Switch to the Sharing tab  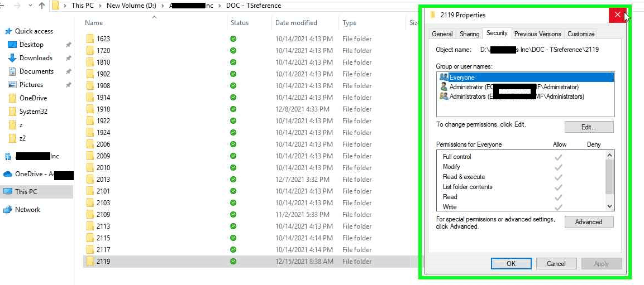469,34
